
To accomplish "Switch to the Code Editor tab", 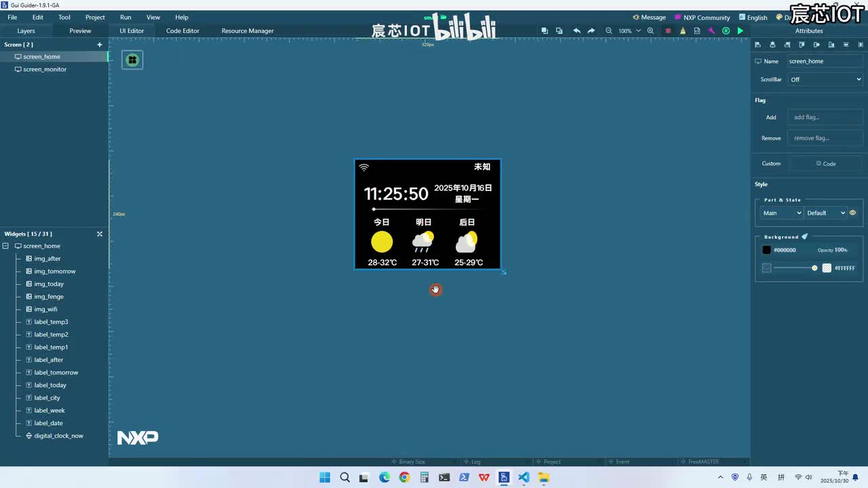I will pos(182,30).
